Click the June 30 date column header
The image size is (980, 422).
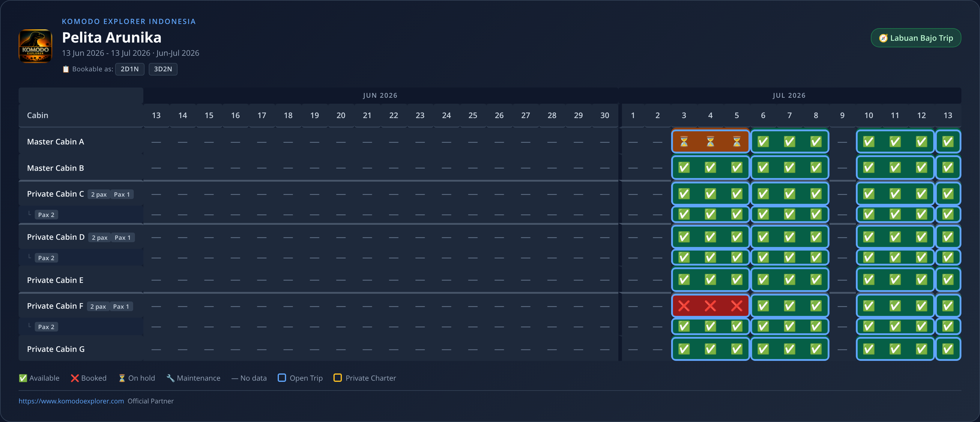(x=605, y=115)
